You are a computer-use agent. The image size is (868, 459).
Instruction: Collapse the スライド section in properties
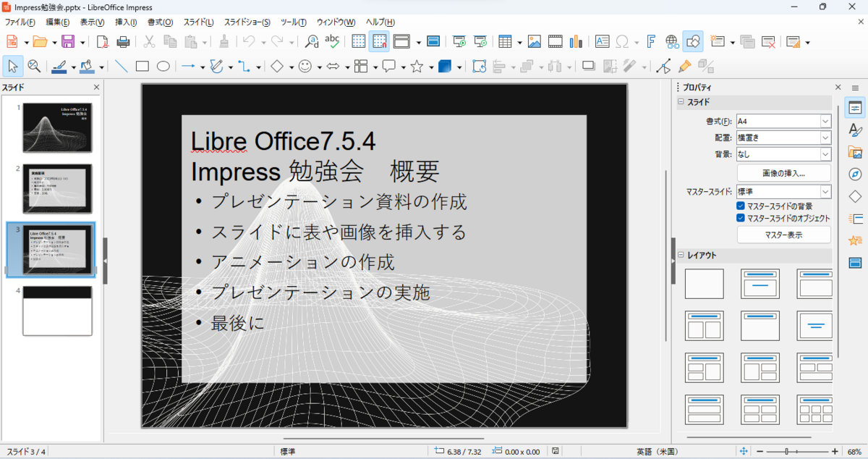click(x=681, y=102)
